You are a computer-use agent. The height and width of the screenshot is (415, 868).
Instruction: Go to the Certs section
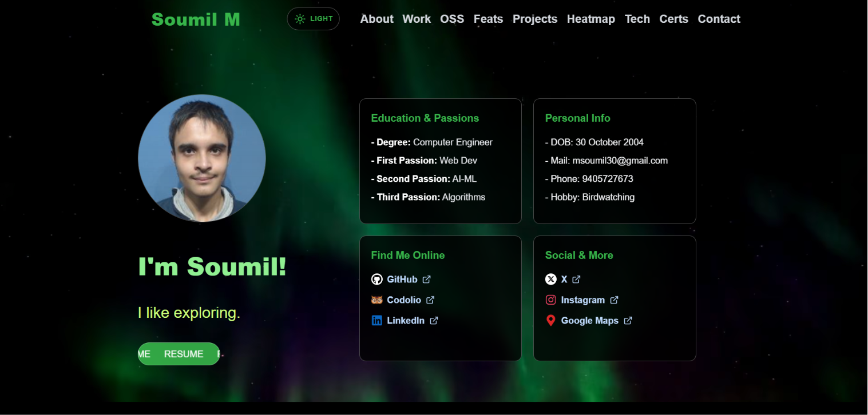point(673,19)
